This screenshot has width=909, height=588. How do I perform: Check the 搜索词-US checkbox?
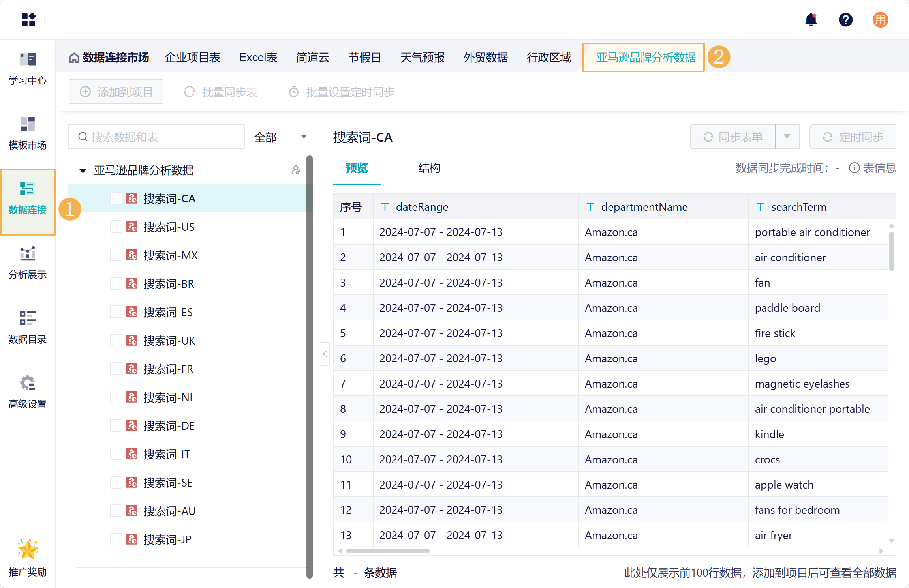pos(116,227)
